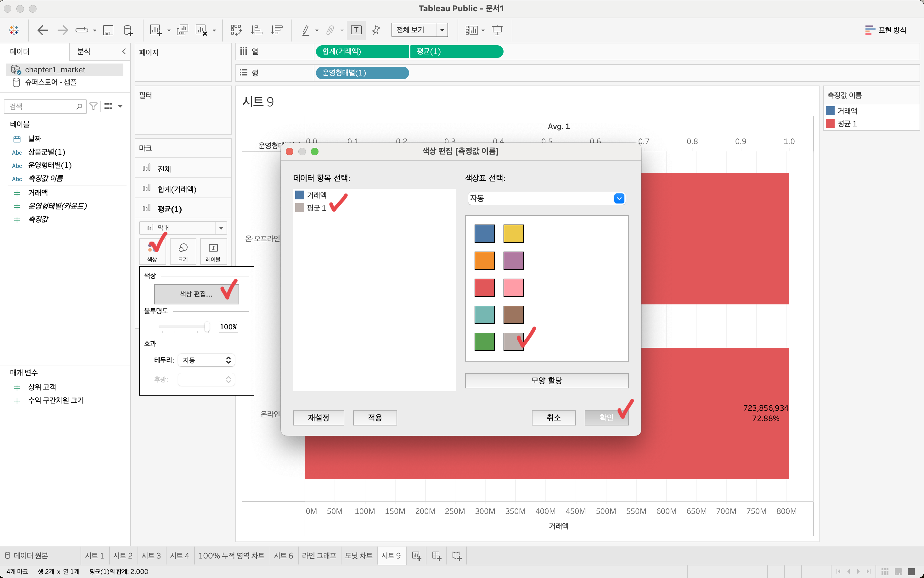Viewport: 924px width, 578px height.
Task: Click the 모양 할당 button
Action: coord(546,381)
